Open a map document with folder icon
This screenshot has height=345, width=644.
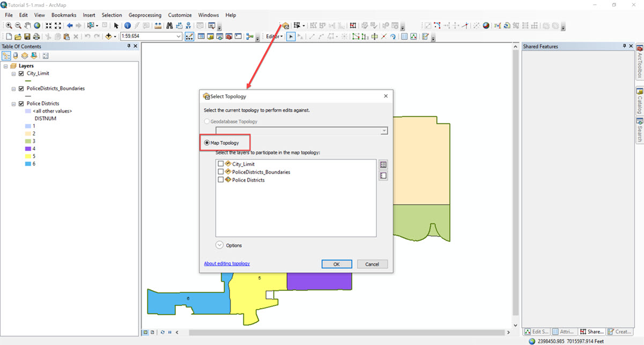(x=18, y=36)
